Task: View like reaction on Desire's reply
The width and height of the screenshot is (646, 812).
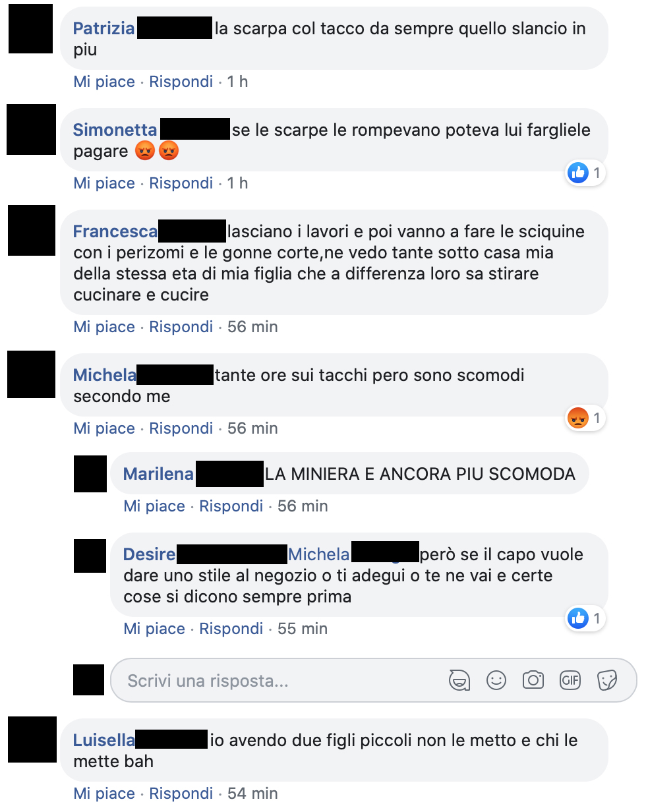Action: click(x=585, y=618)
